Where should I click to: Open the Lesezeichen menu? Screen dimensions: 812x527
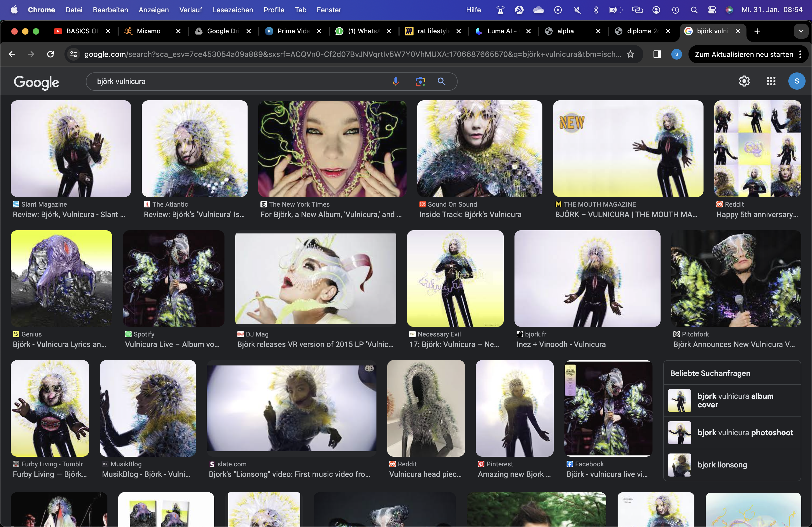point(233,10)
